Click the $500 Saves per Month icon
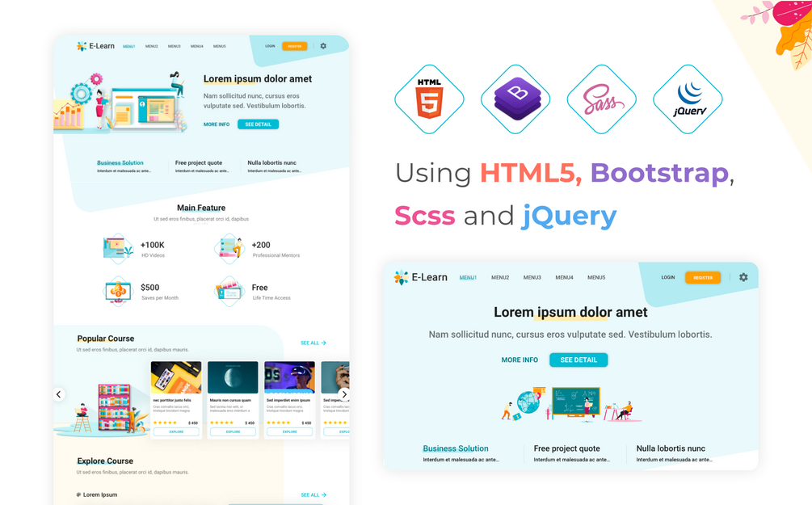The image size is (812, 505). (118, 291)
